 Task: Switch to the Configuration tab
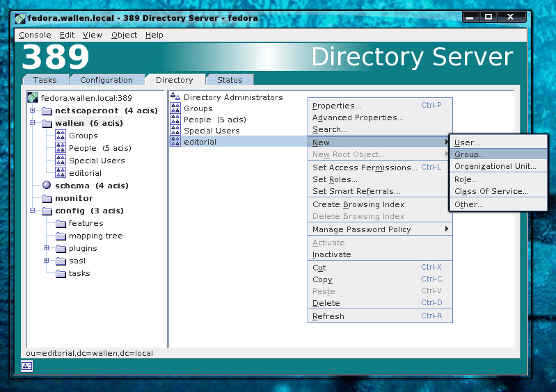coord(106,80)
